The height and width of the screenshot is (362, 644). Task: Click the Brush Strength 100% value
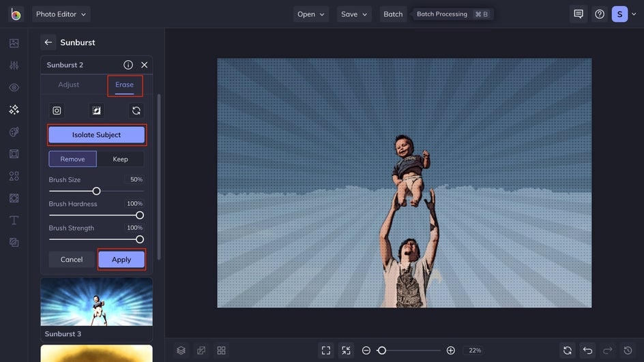134,228
